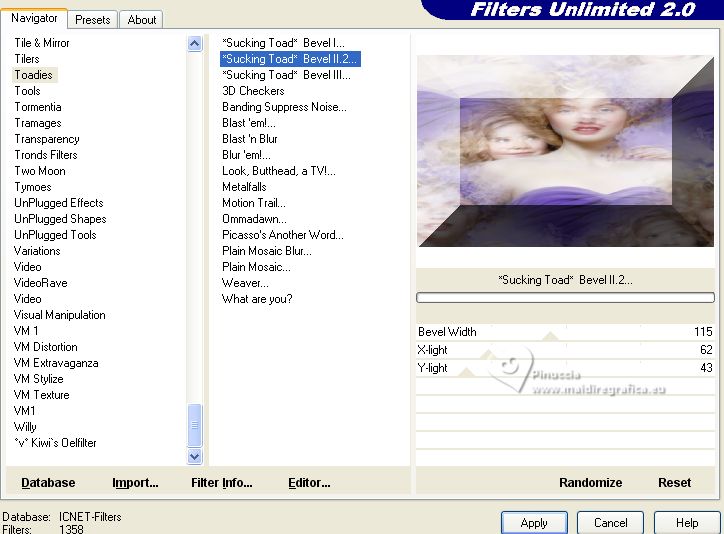724x534 pixels.
Task: Select the VideoRave category
Action: pyautogui.click(x=41, y=283)
